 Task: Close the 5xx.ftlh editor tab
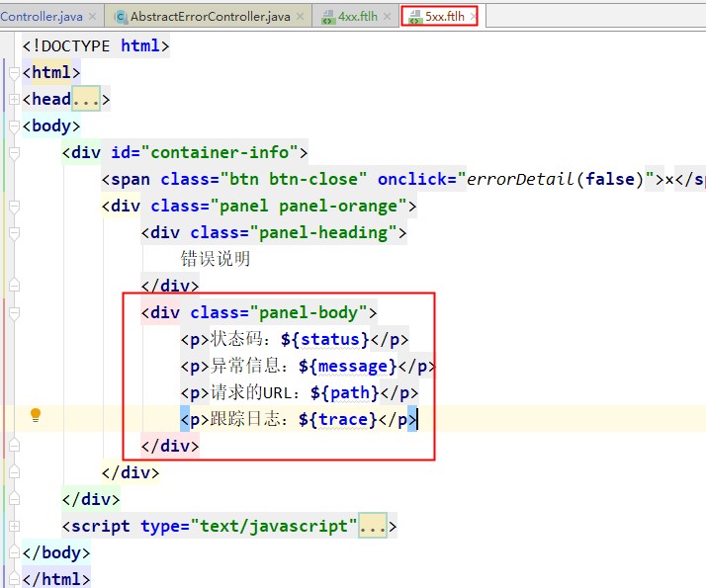[473, 17]
